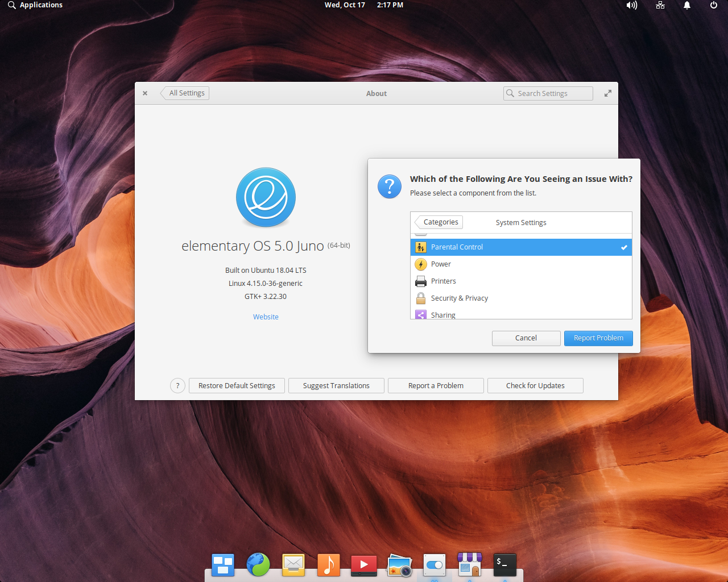The width and height of the screenshot is (728, 582).
Task: Click the Report Problem button
Action: coord(598,338)
